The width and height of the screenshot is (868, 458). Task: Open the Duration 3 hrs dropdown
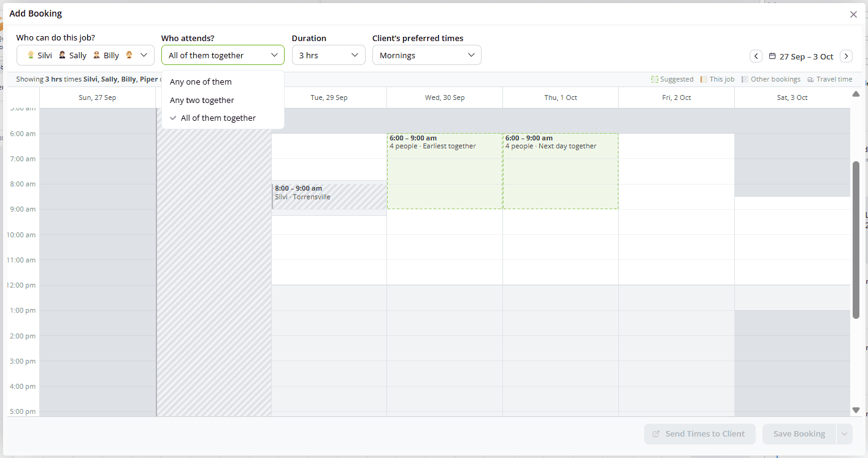[x=329, y=55]
